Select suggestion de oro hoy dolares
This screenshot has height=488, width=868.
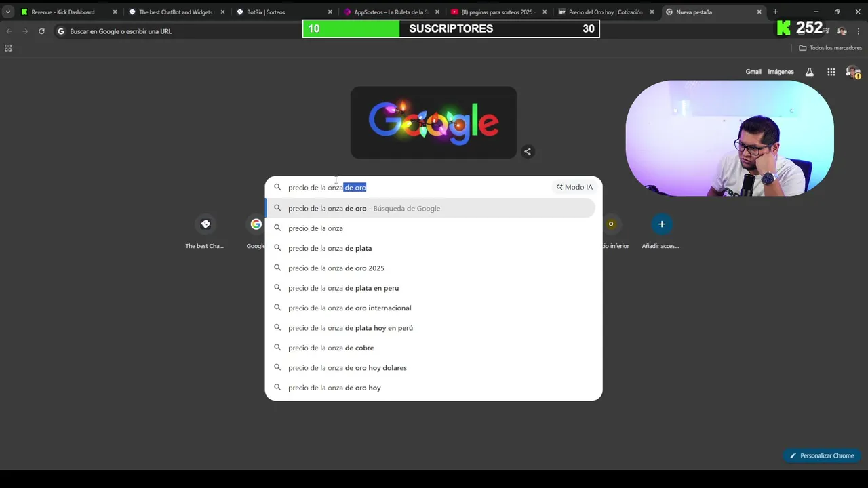430,368
